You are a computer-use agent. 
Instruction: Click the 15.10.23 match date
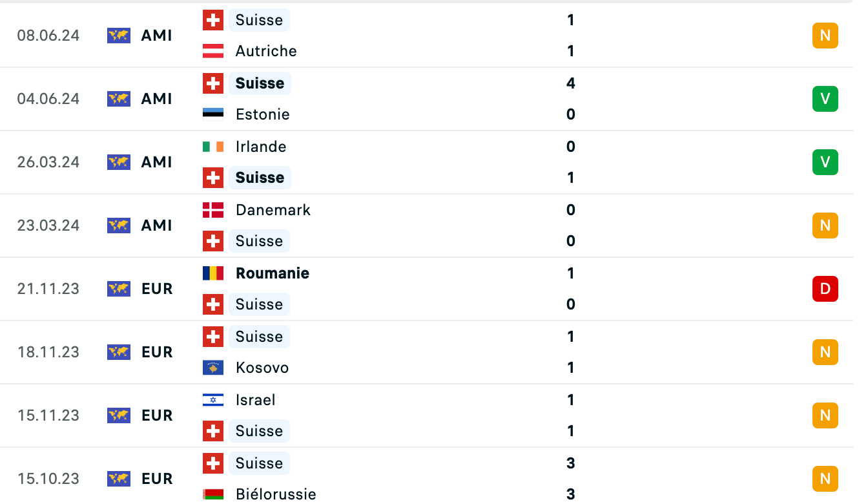pyautogui.click(x=48, y=479)
